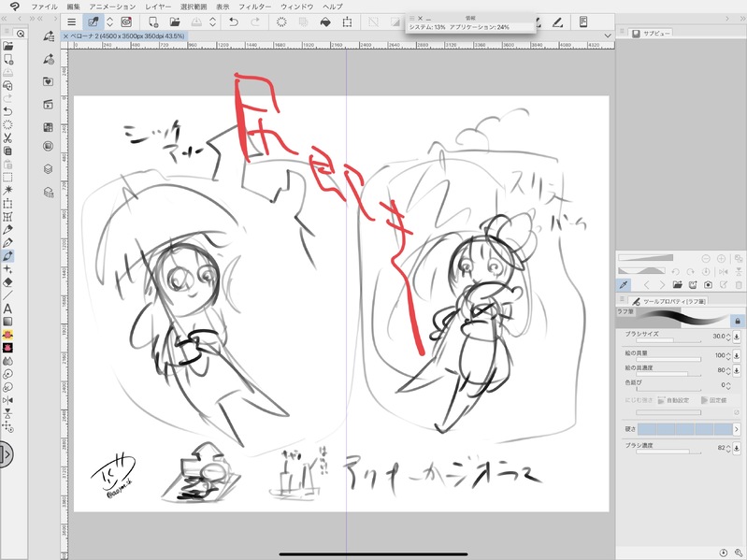747x560 pixels.
Task: Select the ツールプロパティ[ラフ筆] tab
Action: tap(668, 301)
